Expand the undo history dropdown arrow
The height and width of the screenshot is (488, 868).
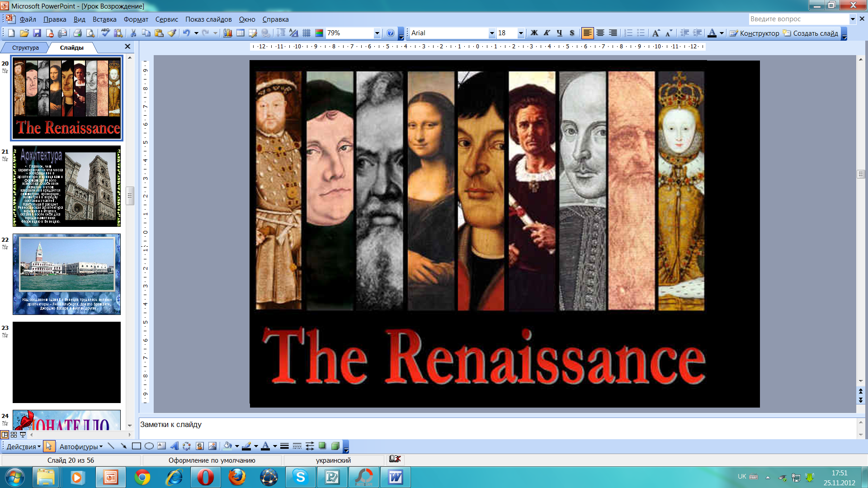click(x=196, y=33)
